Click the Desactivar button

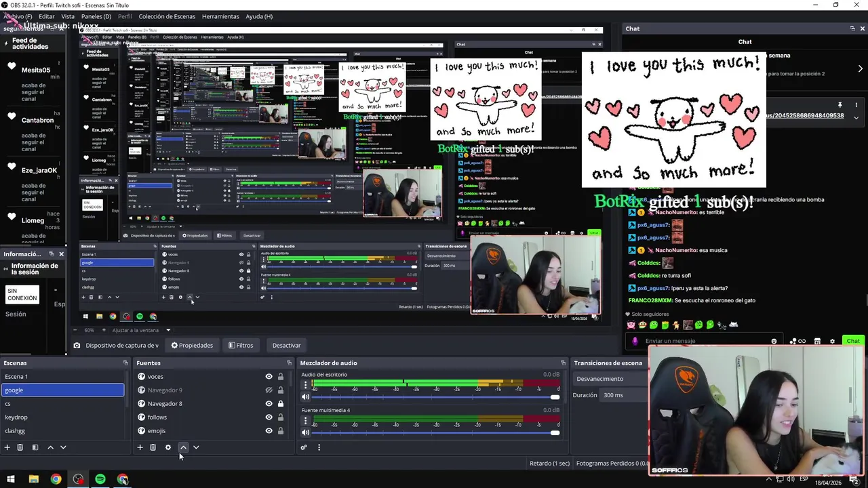286,345
